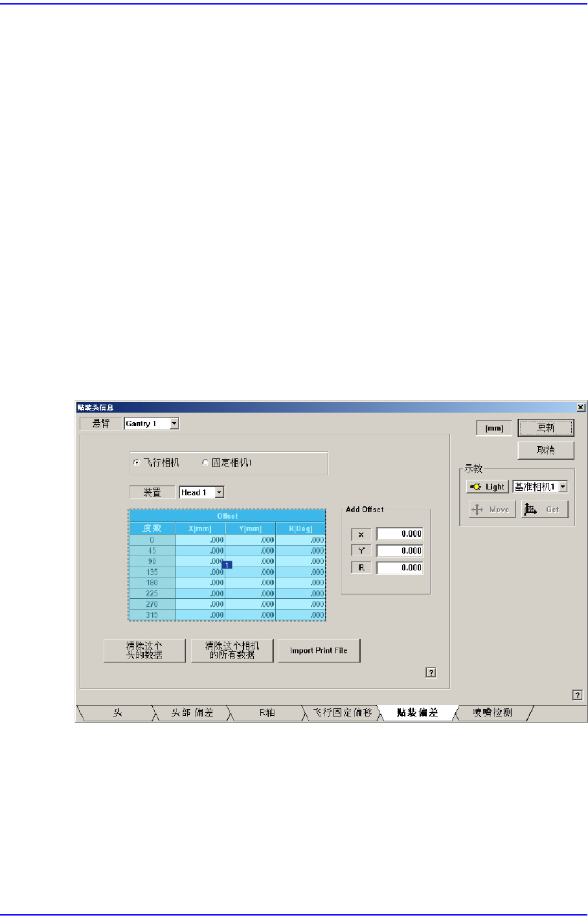Click the Y[mm] cell in the 45 row
The image size is (588, 922).
(x=251, y=551)
